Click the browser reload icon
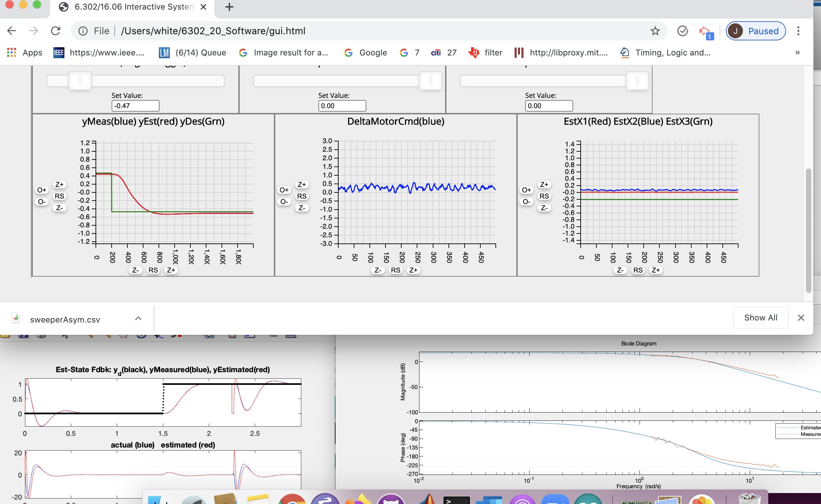The width and height of the screenshot is (821, 504). [55, 31]
